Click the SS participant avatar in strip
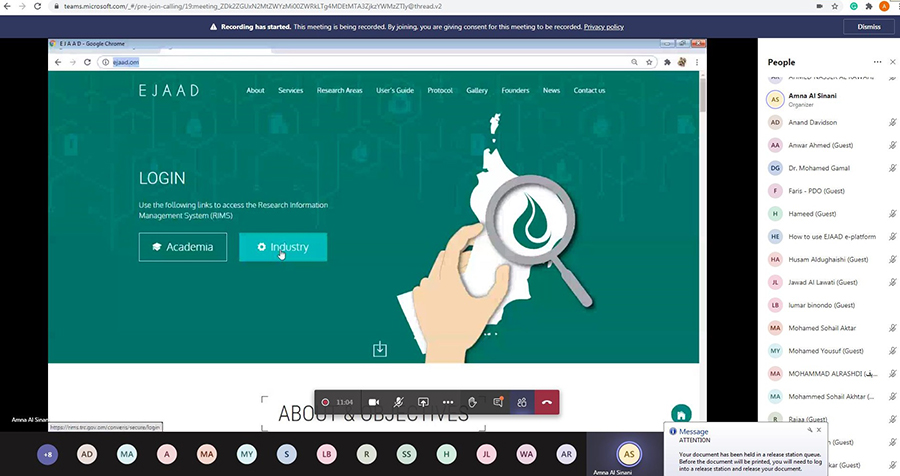 406,454
